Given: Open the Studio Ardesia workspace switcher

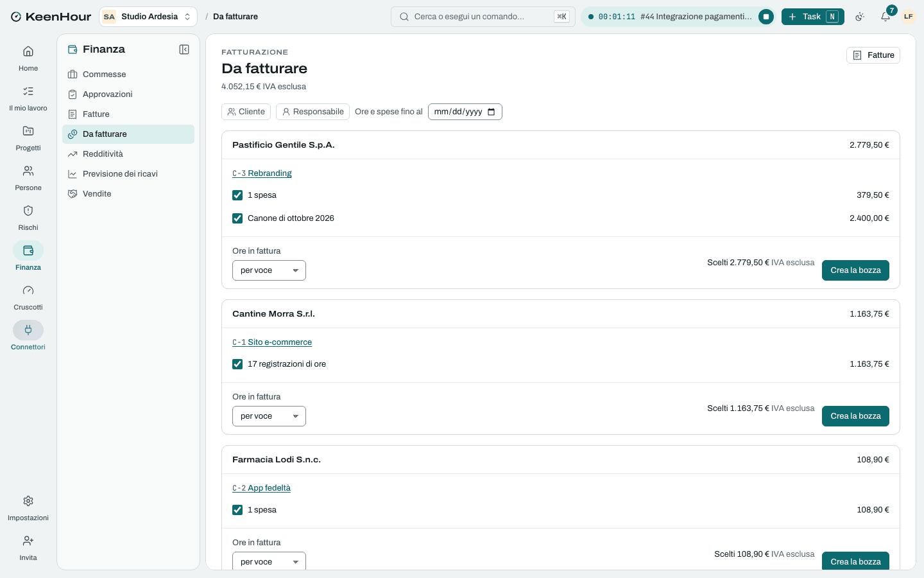Looking at the screenshot, I should point(148,17).
